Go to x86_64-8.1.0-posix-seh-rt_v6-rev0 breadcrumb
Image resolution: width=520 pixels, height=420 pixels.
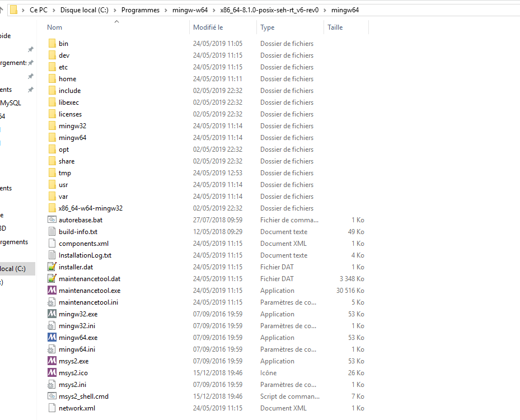coord(269,10)
